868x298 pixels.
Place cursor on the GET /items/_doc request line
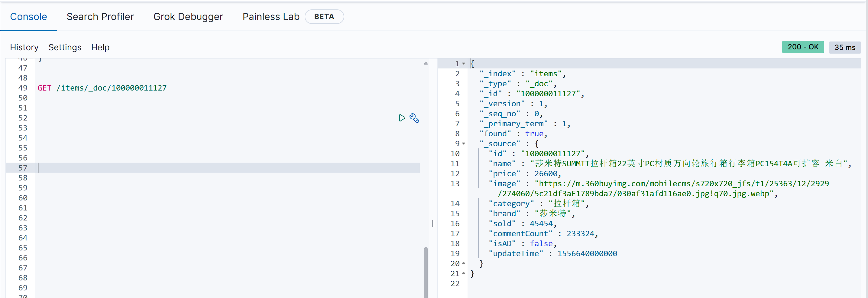click(102, 88)
